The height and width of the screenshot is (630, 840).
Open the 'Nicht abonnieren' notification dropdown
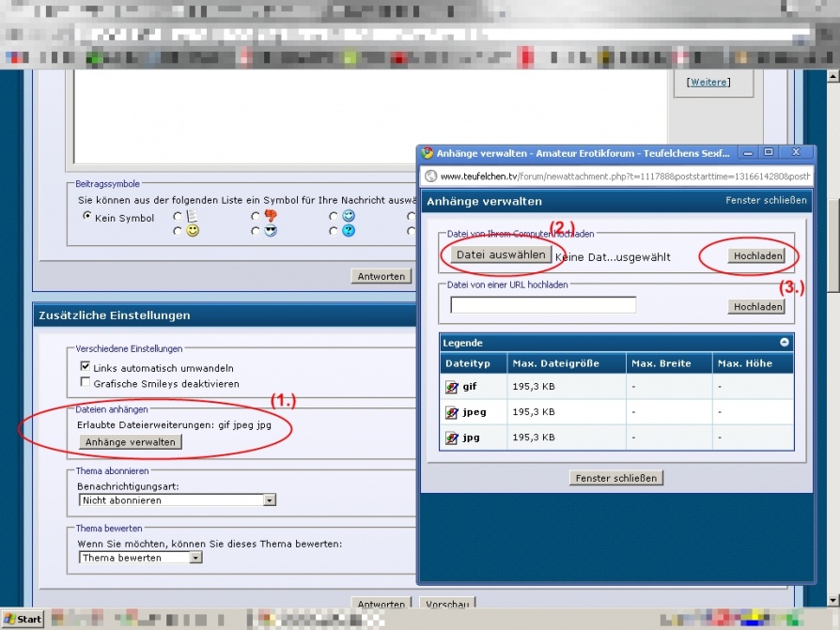(x=270, y=500)
